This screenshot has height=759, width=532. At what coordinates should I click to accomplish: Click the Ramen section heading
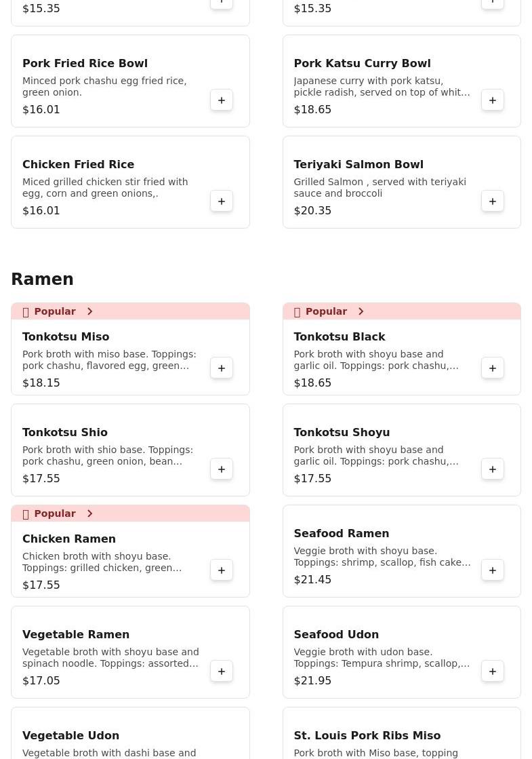43,279
